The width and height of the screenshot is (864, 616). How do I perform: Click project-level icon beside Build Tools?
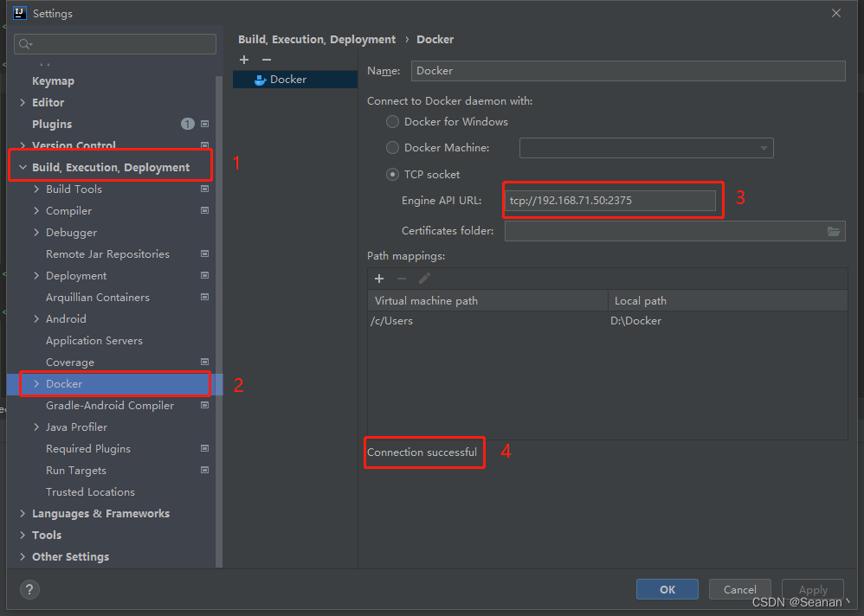[205, 189]
